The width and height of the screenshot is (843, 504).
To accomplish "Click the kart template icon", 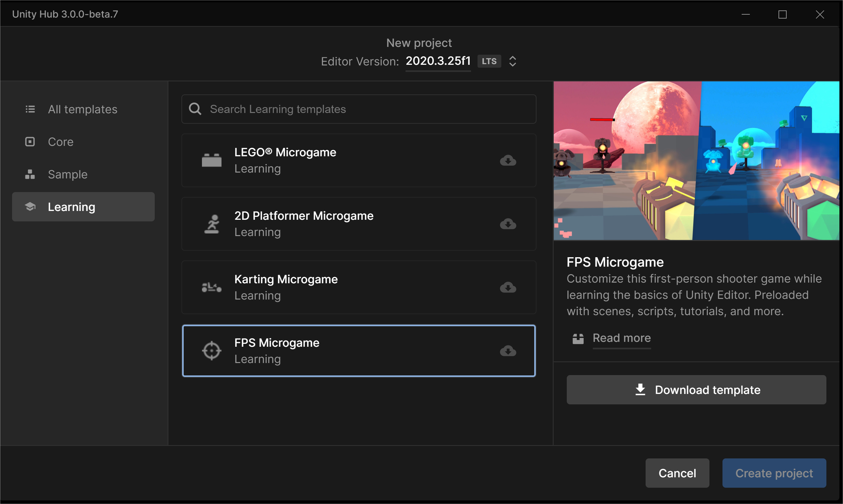I will [211, 287].
